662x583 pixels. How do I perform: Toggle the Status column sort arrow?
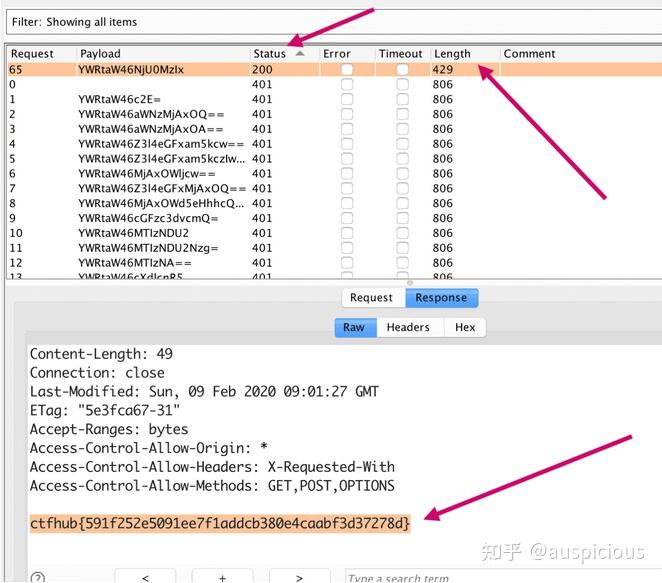(x=300, y=53)
